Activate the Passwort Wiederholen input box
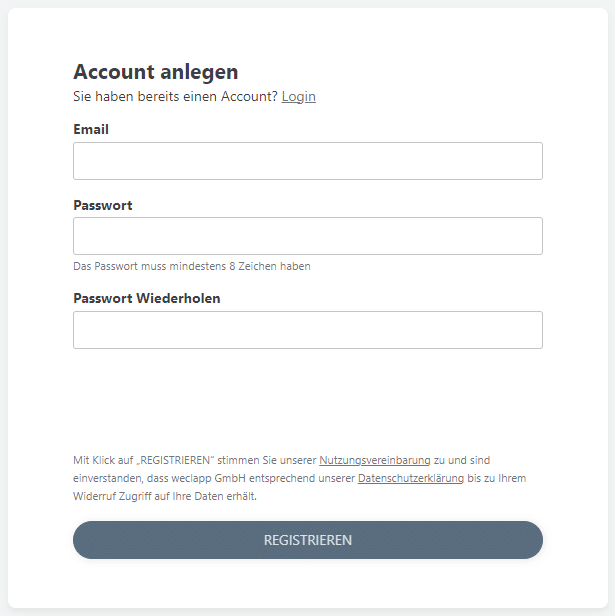Image resolution: width=615 pixels, height=616 pixels. pyautogui.click(x=308, y=330)
